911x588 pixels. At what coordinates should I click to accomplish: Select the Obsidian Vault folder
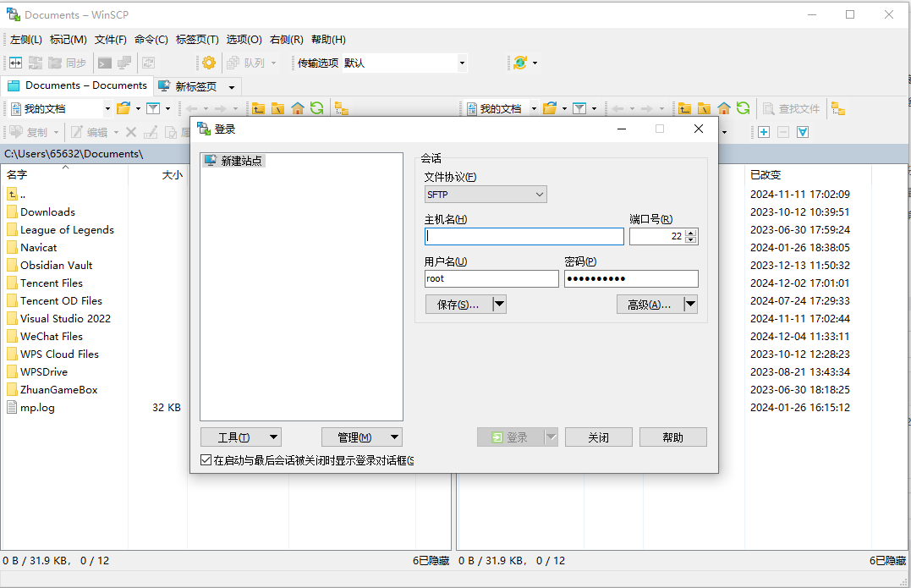click(56, 265)
